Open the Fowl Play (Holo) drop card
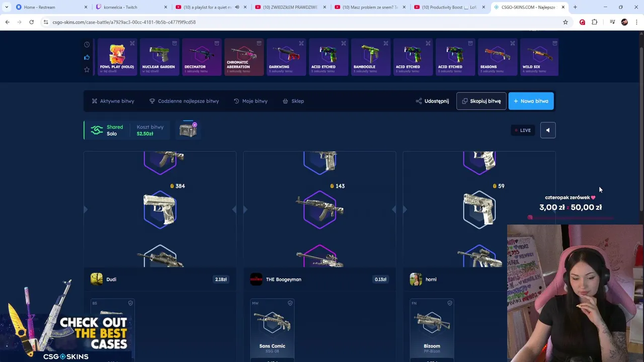Image resolution: width=644 pixels, height=362 pixels. (x=117, y=57)
